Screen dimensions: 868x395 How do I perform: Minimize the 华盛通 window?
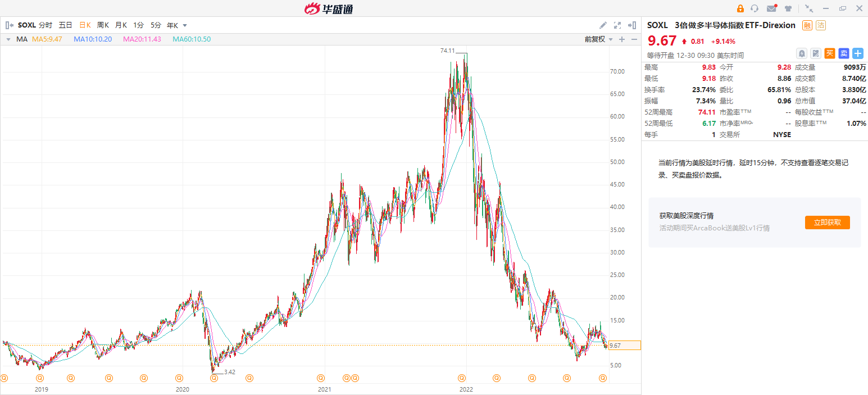point(826,8)
